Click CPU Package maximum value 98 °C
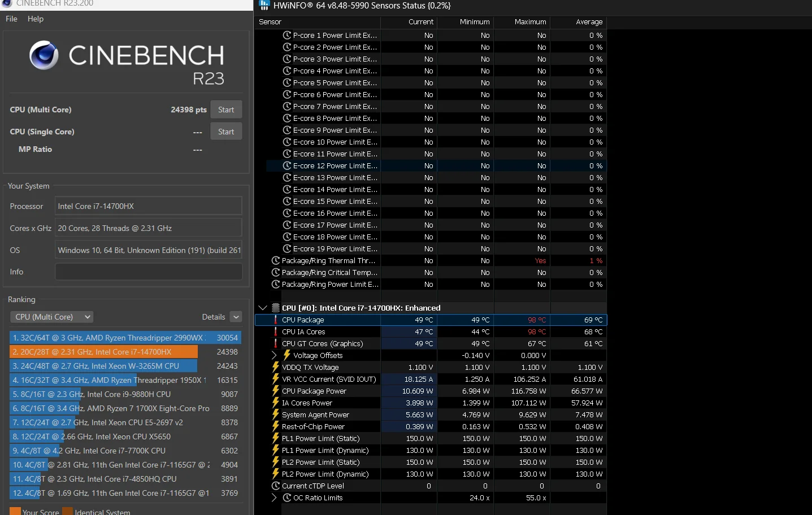This screenshot has width=812, height=515. [537, 320]
